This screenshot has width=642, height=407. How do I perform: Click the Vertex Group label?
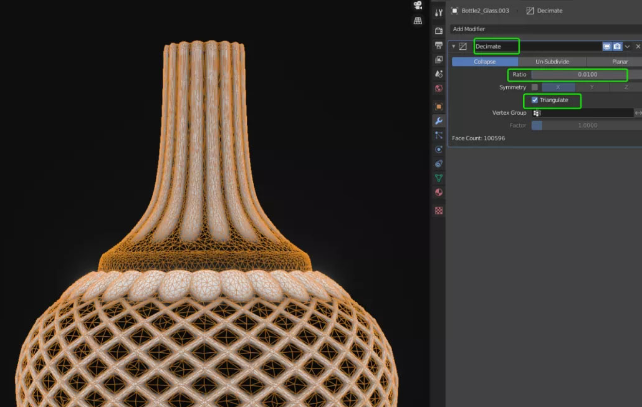tap(509, 113)
